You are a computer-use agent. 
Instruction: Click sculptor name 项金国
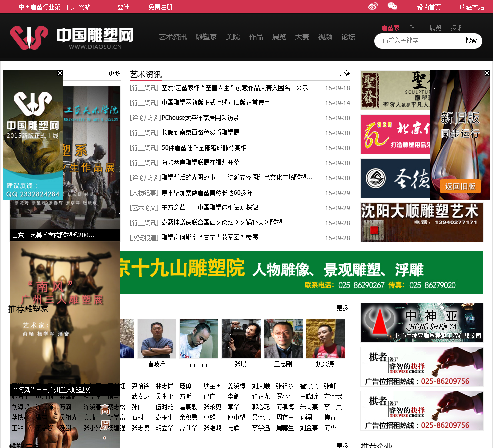click(212, 386)
